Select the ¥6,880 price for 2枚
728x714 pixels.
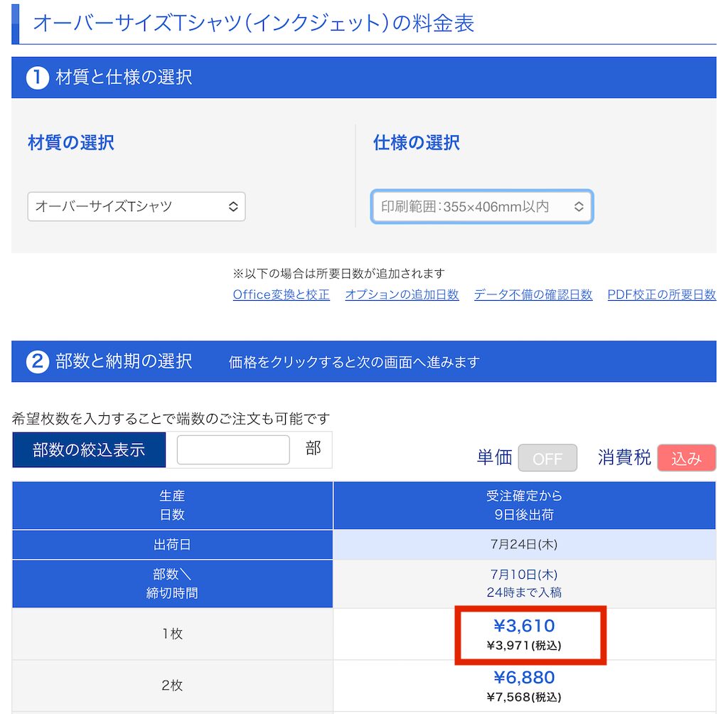tap(524, 677)
